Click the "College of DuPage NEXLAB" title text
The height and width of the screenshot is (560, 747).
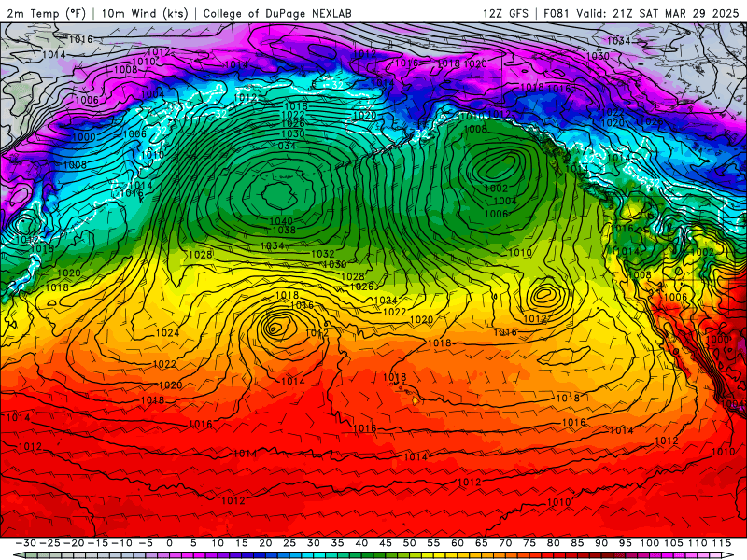[x=277, y=13]
